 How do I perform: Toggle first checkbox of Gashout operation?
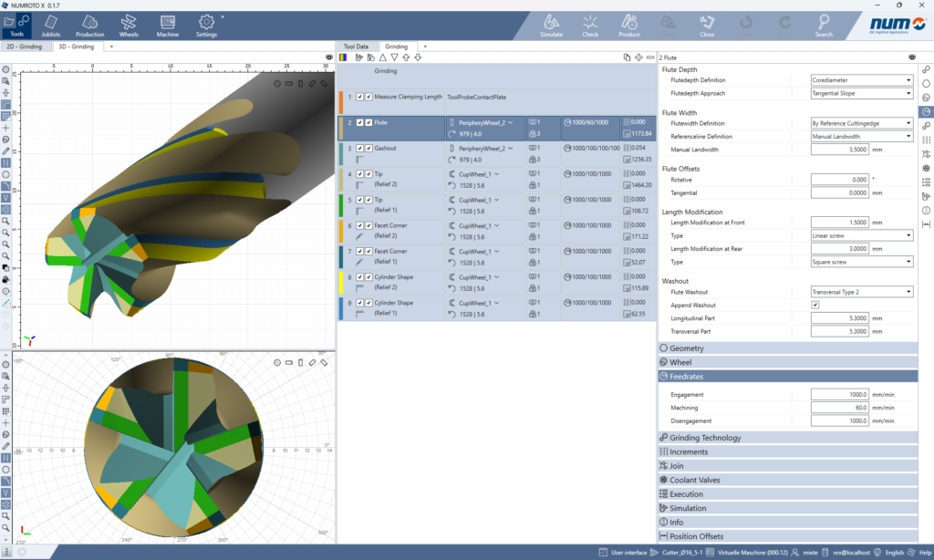pyautogui.click(x=360, y=148)
